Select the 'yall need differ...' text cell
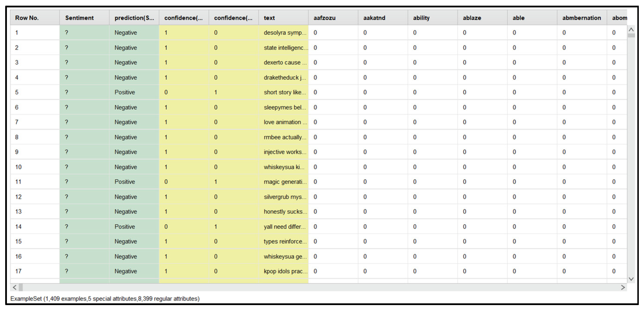644x310 pixels. [283, 227]
